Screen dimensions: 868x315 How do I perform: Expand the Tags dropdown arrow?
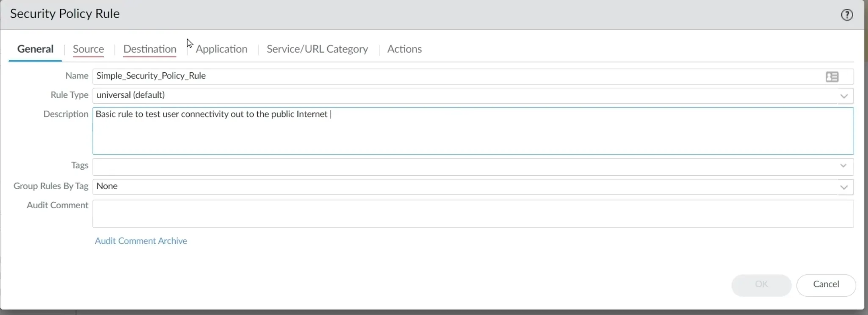pos(843,166)
